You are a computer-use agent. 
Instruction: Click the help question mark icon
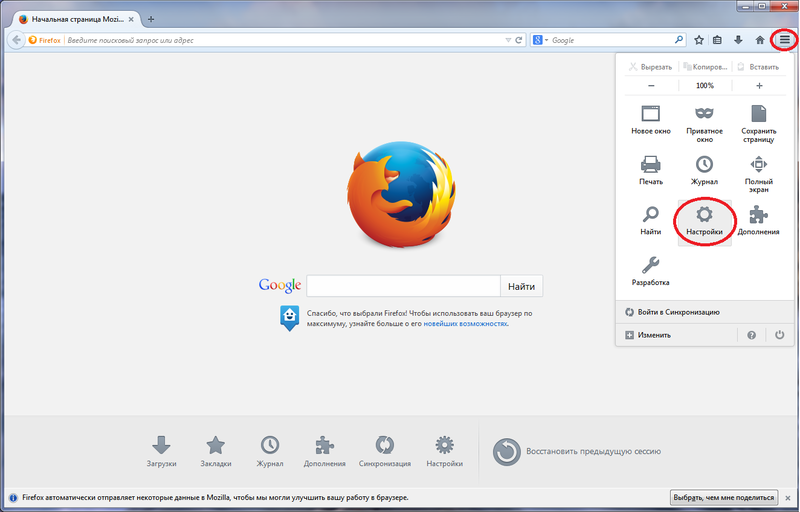(752, 335)
